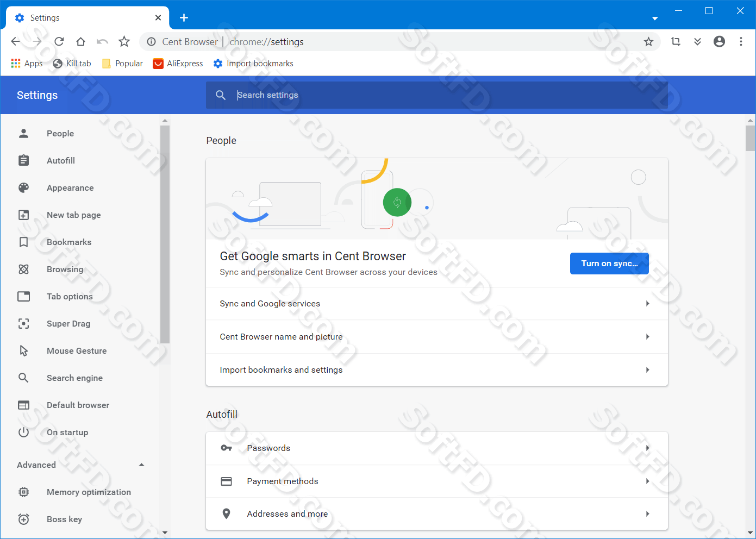Open Payment methods settings
Image resolution: width=756 pixels, height=539 pixels.
coord(437,481)
